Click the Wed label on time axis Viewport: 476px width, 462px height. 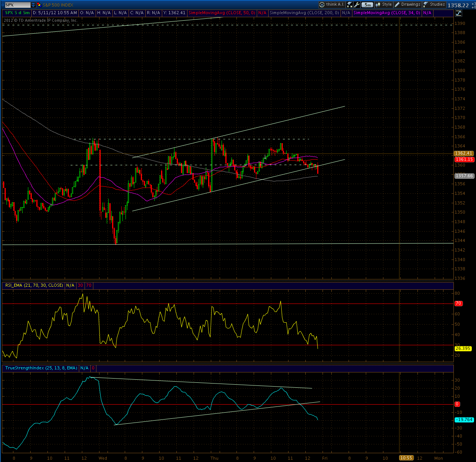click(x=103, y=458)
